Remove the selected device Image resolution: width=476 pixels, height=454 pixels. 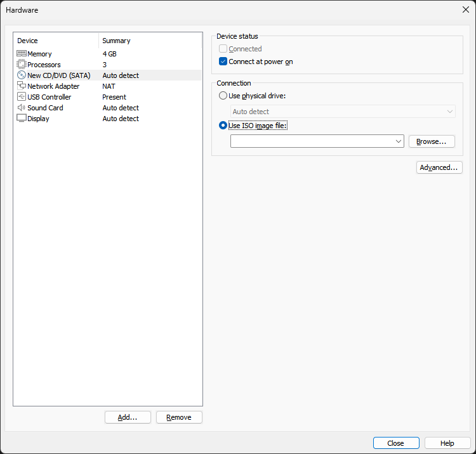click(x=179, y=417)
